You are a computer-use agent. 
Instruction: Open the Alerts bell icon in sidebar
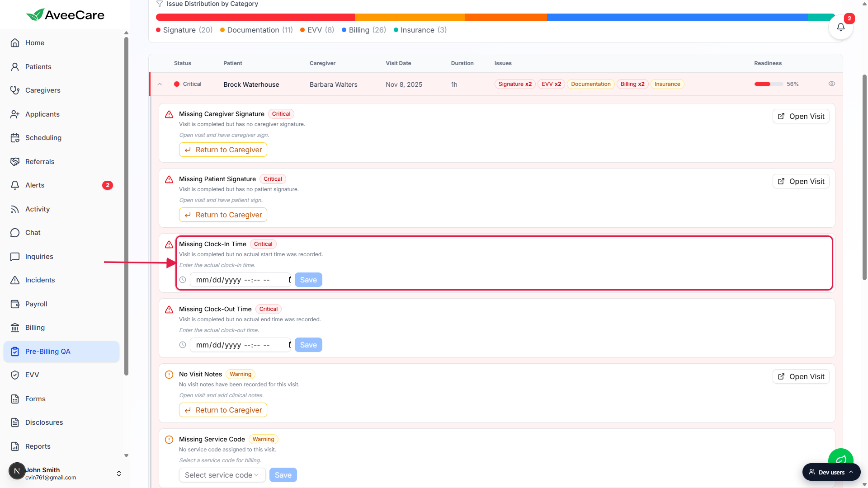pyautogui.click(x=15, y=185)
